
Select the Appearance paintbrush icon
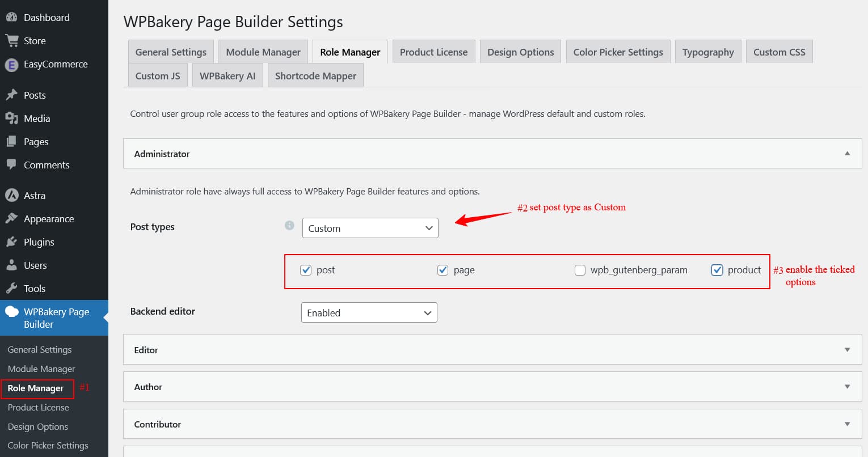pos(12,218)
